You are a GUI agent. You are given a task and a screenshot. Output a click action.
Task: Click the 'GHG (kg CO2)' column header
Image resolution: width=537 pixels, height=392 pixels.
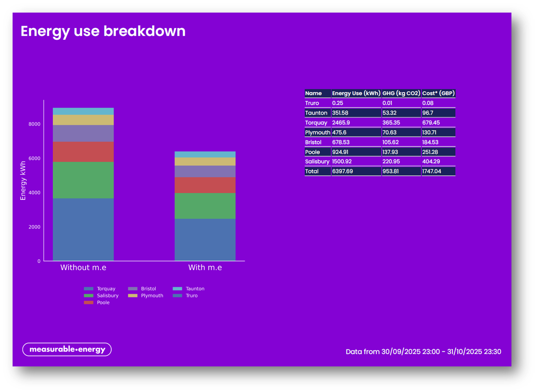pyautogui.click(x=401, y=93)
